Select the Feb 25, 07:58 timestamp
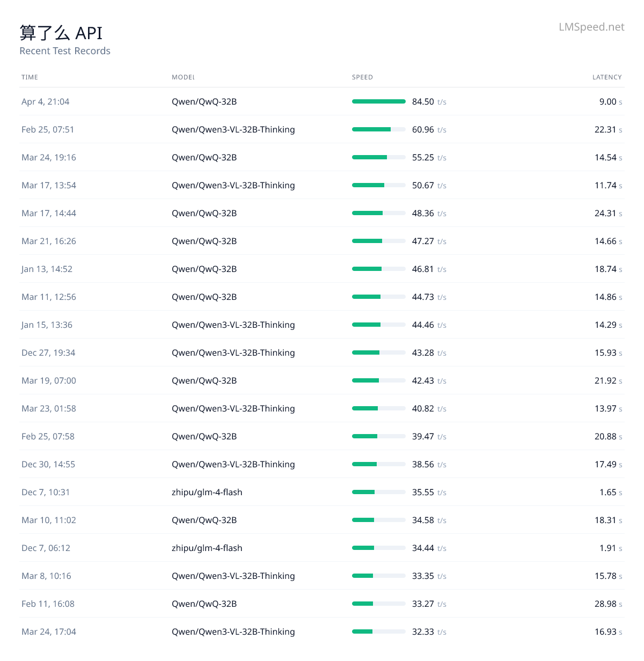Screen dimensions: 644x661 tap(48, 436)
